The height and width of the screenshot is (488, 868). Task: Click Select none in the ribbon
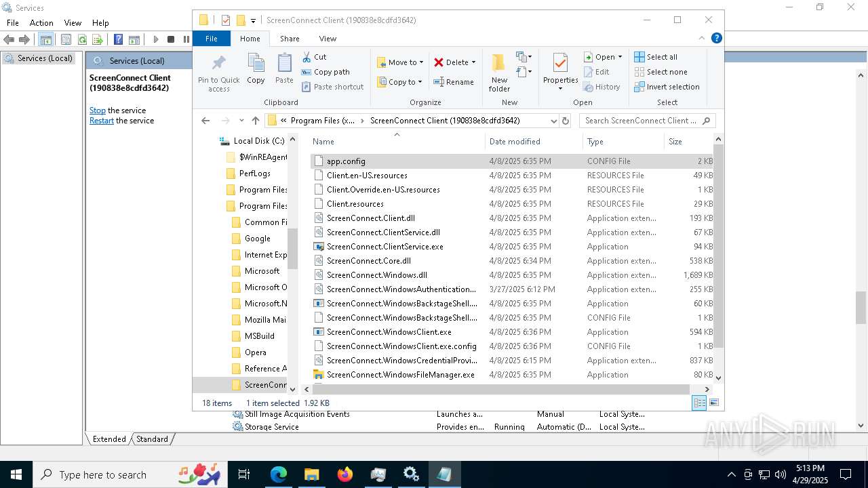point(660,72)
